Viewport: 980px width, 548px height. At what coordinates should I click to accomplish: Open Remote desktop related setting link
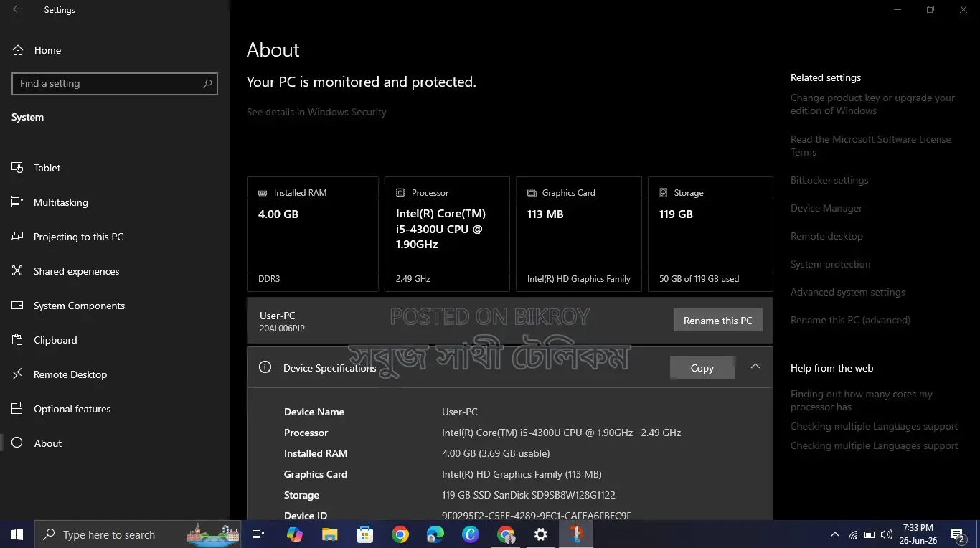coord(826,236)
